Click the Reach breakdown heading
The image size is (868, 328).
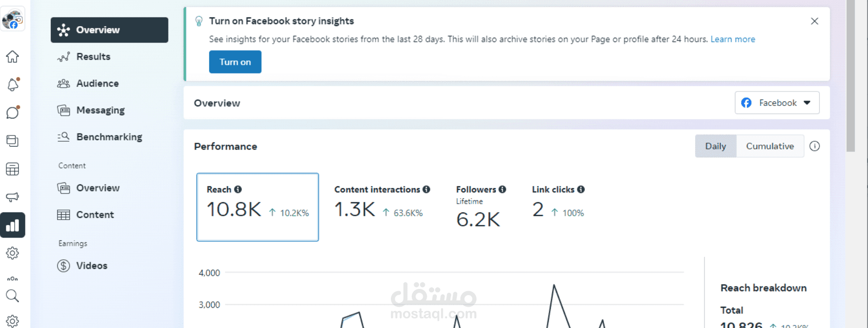click(763, 288)
